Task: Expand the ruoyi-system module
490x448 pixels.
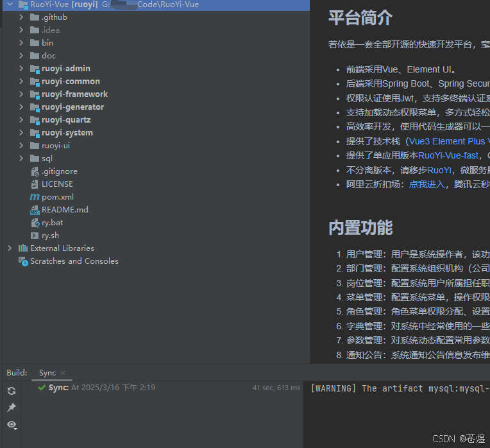Action: tap(21, 133)
